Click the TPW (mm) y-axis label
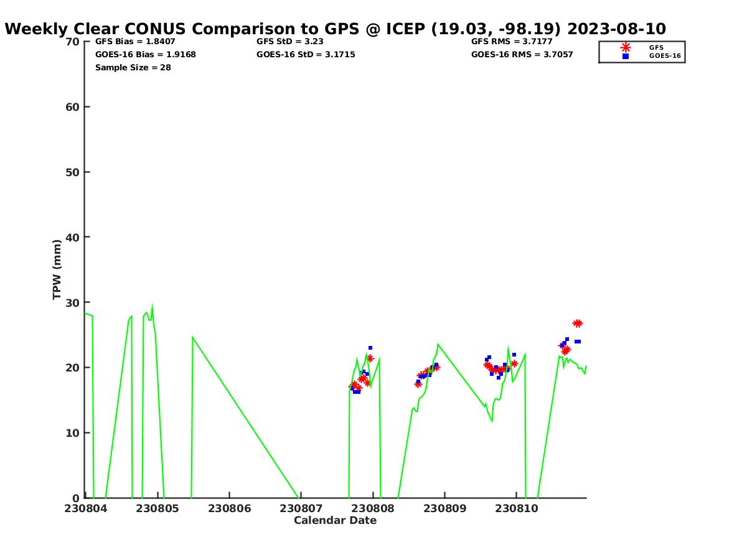The image size is (747, 560). click(57, 269)
